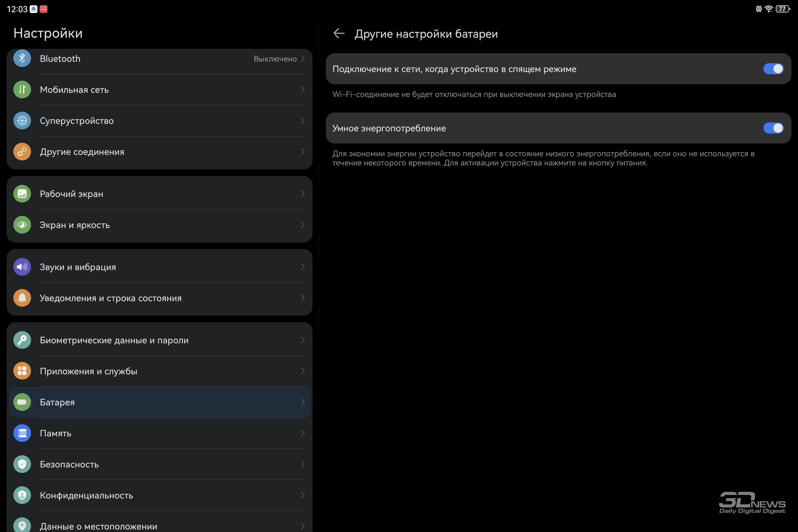798x532 pixels.
Task: Open Суперустройство via its chevron
Action: [x=303, y=121]
